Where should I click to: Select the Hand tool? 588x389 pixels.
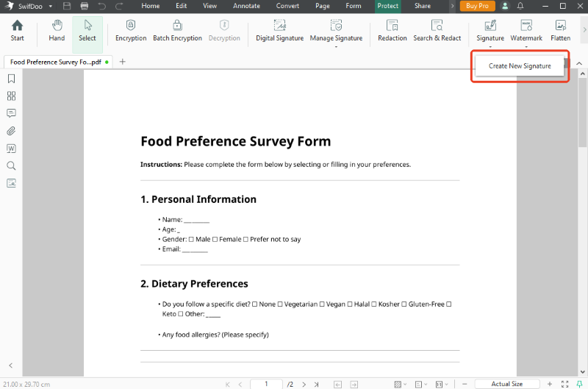(57, 31)
